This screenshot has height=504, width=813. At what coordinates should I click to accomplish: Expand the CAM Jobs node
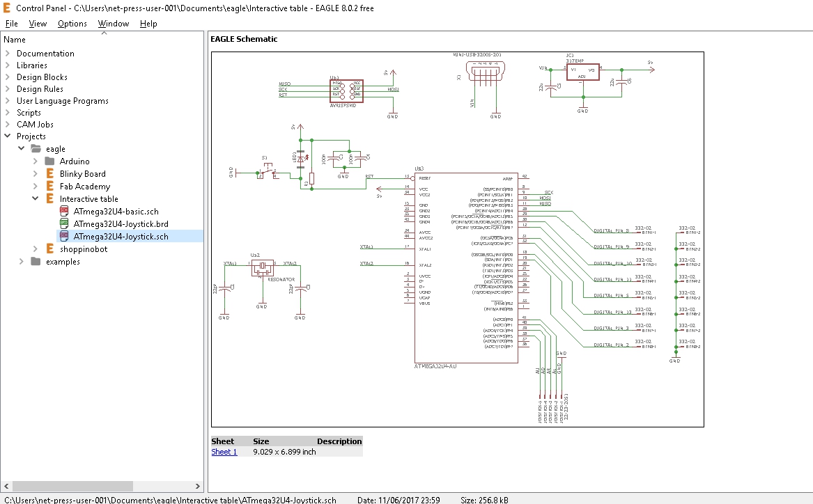pyautogui.click(x=8, y=125)
